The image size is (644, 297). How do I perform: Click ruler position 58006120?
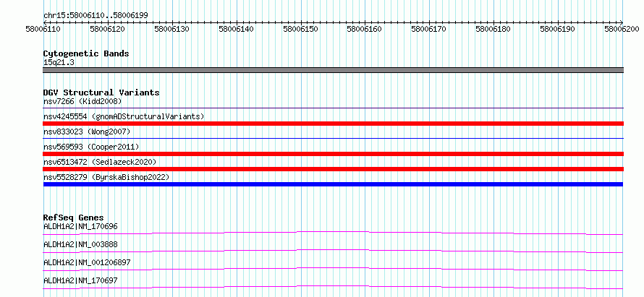pyautogui.click(x=108, y=29)
